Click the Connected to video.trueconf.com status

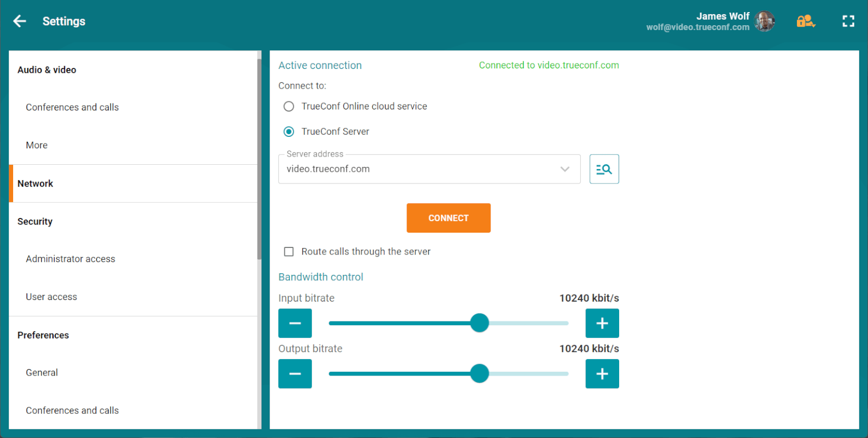pyautogui.click(x=549, y=65)
